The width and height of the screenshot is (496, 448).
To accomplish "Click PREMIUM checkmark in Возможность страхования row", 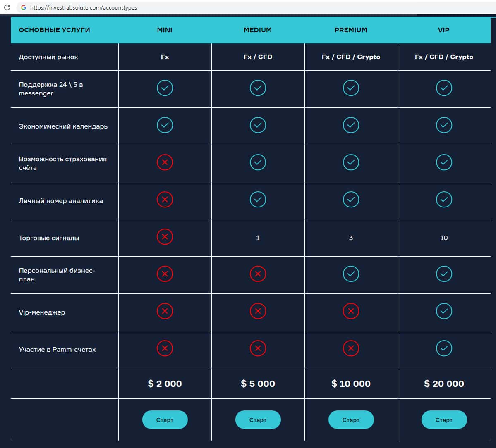I will pos(351,162).
